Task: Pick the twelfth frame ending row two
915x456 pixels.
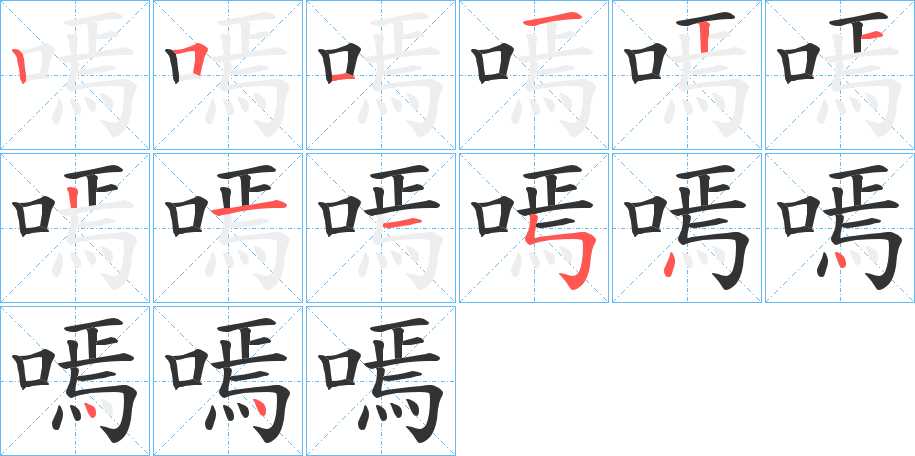Action: pyautogui.click(x=840, y=228)
